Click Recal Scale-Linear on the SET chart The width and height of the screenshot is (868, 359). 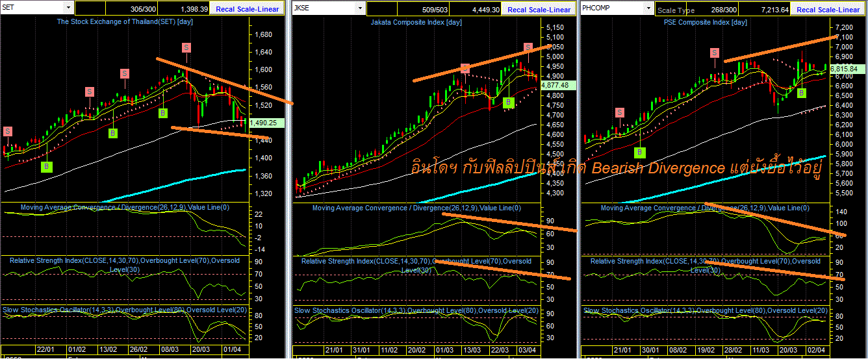point(249,10)
